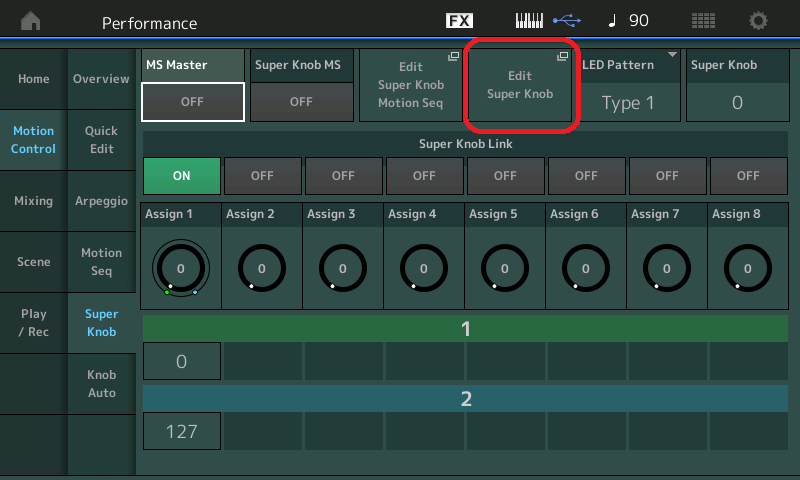Image resolution: width=800 pixels, height=480 pixels.
Task: Open the FX effect settings icon
Action: pyautogui.click(x=459, y=21)
